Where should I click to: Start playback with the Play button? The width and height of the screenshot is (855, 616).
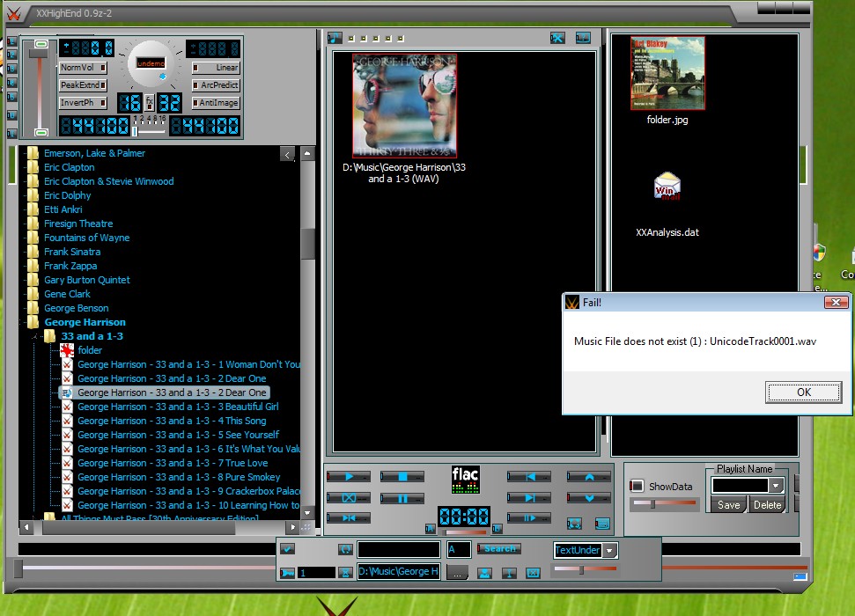point(349,477)
